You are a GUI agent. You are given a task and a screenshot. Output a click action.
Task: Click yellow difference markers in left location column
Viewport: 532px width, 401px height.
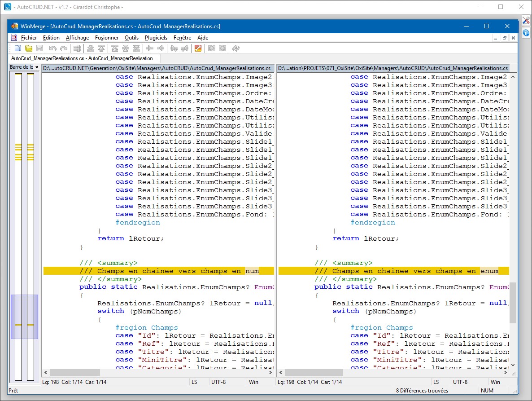18,152
